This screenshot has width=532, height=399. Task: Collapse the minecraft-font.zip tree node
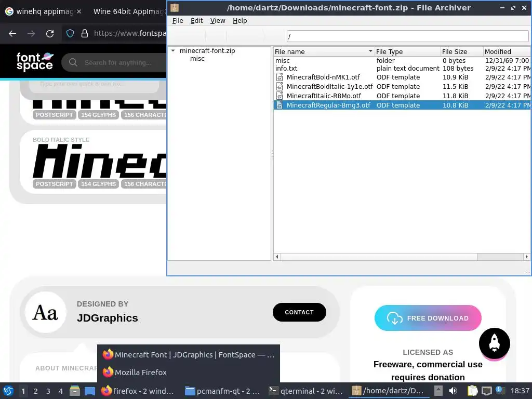click(x=173, y=50)
